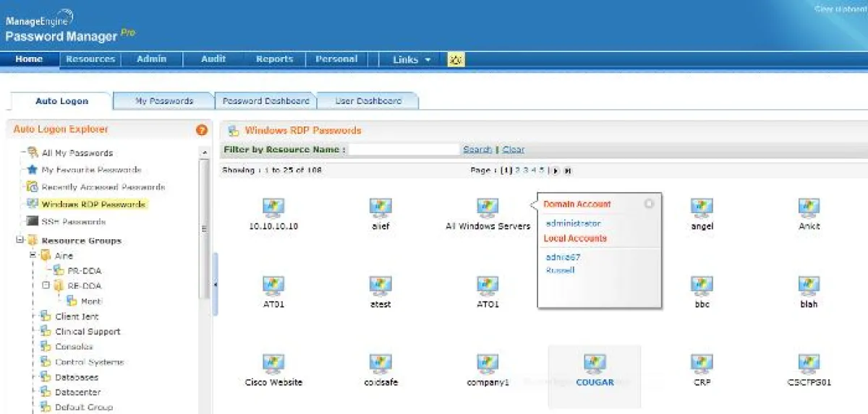
Task: Click the Windows RDP Passwords header icon
Action: click(234, 131)
